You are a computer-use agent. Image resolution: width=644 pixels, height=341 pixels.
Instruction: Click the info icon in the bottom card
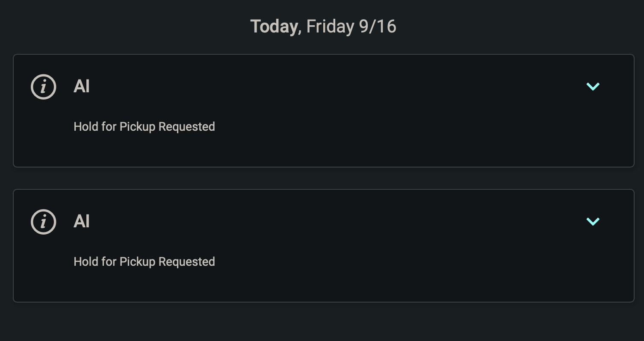pos(44,222)
